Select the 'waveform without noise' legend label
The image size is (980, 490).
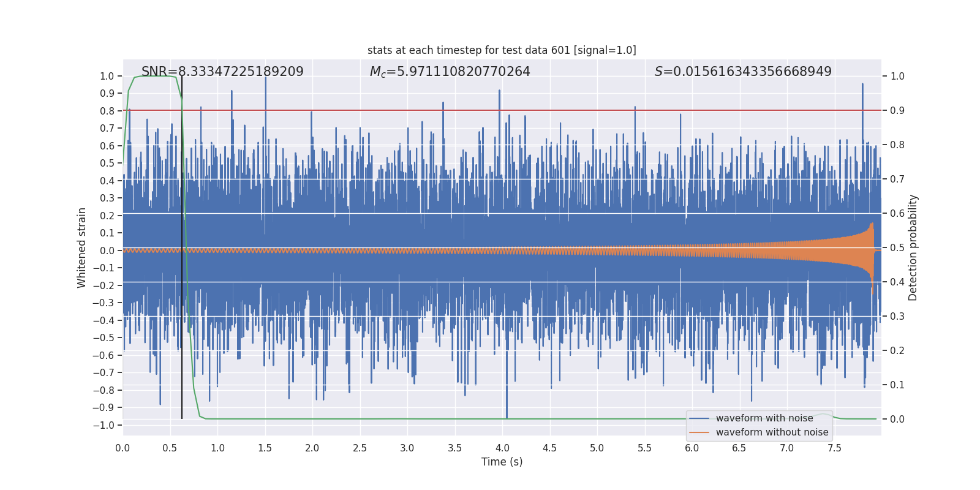(772, 432)
